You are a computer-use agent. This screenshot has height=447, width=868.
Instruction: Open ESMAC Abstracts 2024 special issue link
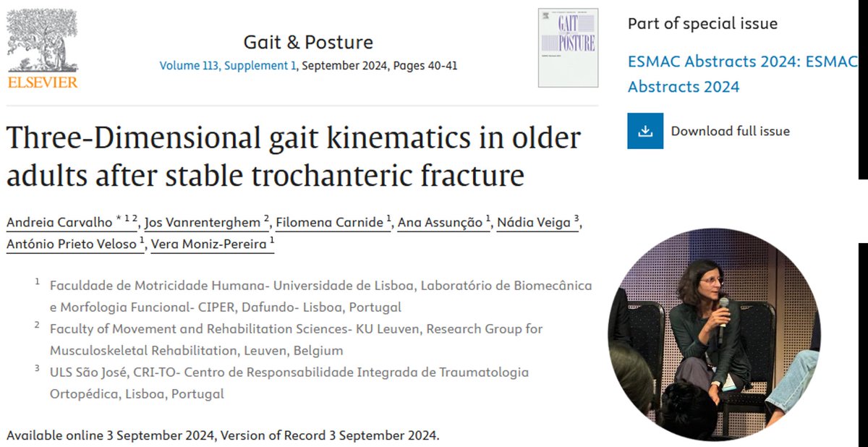pyautogui.click(x=742, y=74)
